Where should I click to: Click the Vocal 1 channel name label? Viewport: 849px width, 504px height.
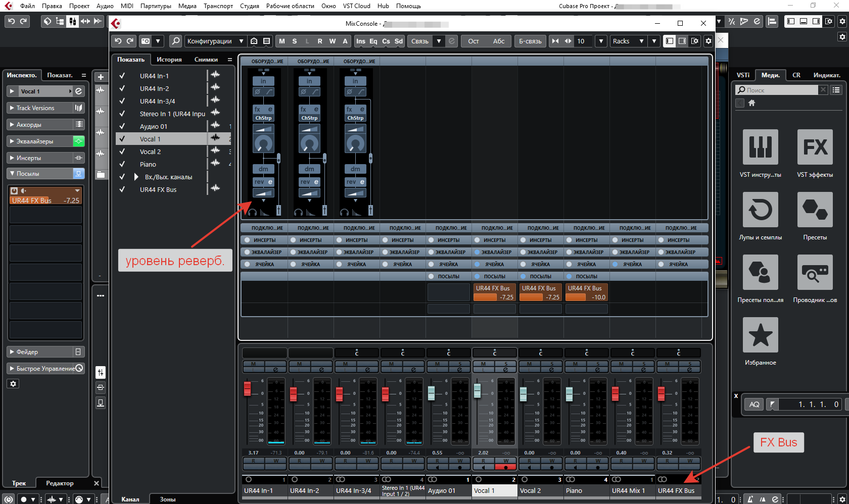495,490
